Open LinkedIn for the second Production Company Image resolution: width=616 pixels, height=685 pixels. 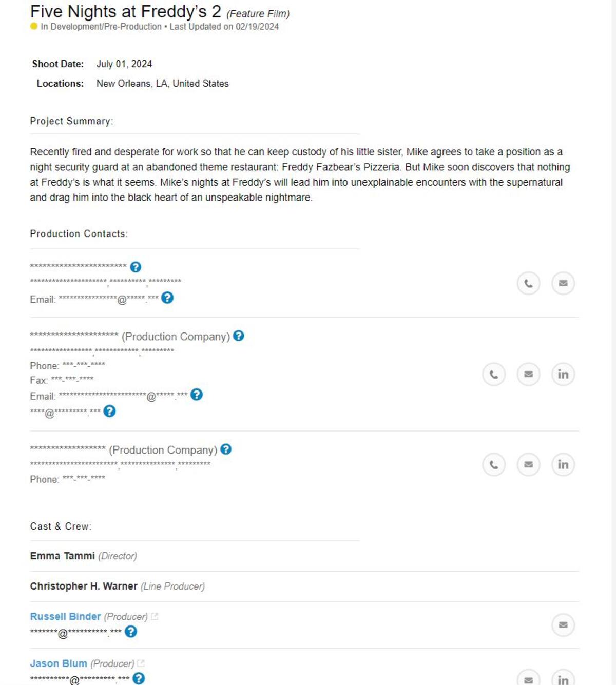pos(563,465)
